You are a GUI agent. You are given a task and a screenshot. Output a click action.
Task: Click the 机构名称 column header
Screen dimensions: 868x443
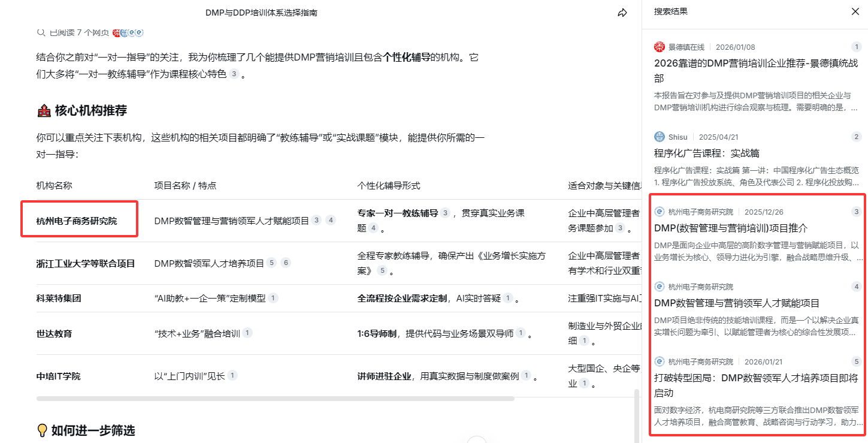(x=54, y=185)
